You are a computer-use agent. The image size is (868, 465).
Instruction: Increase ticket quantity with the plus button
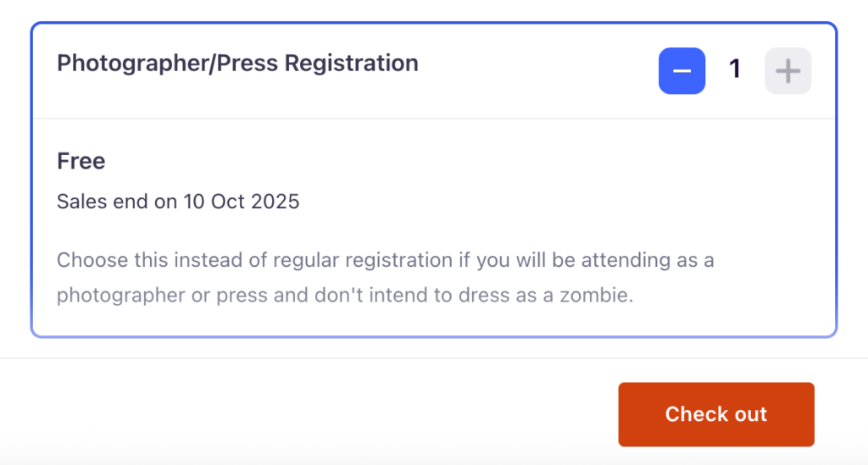[x=787, y=71]
